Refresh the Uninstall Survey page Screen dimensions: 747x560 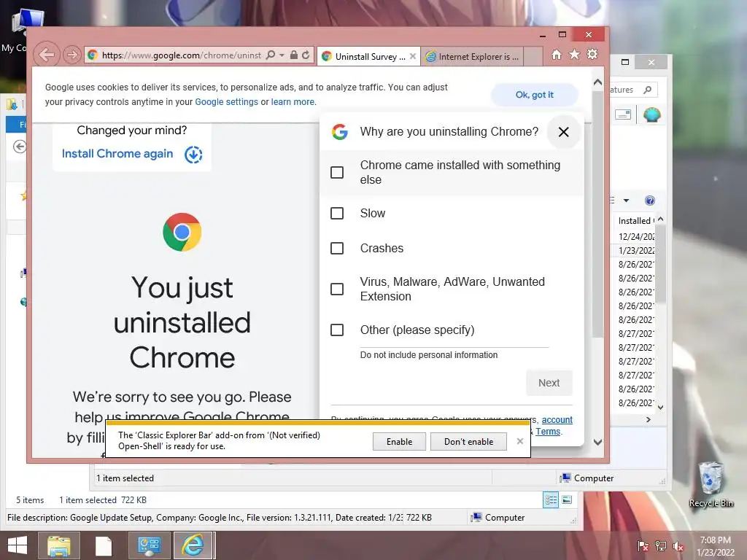tap(306, 55)
